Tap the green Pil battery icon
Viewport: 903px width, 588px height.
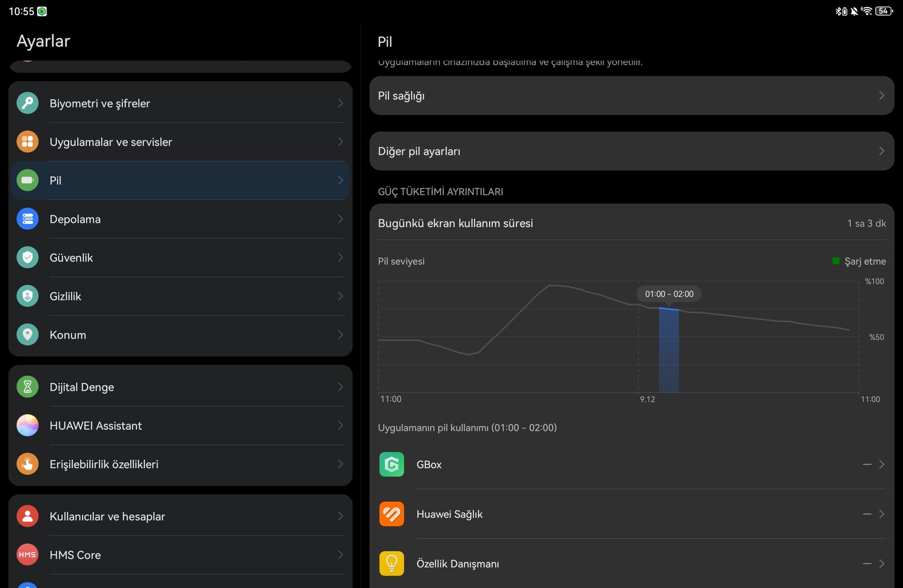(x=27, y=180)
